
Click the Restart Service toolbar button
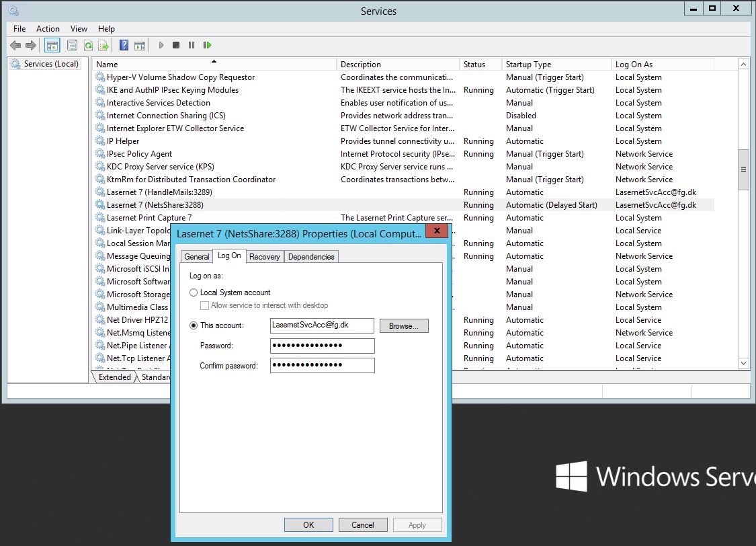207,46
